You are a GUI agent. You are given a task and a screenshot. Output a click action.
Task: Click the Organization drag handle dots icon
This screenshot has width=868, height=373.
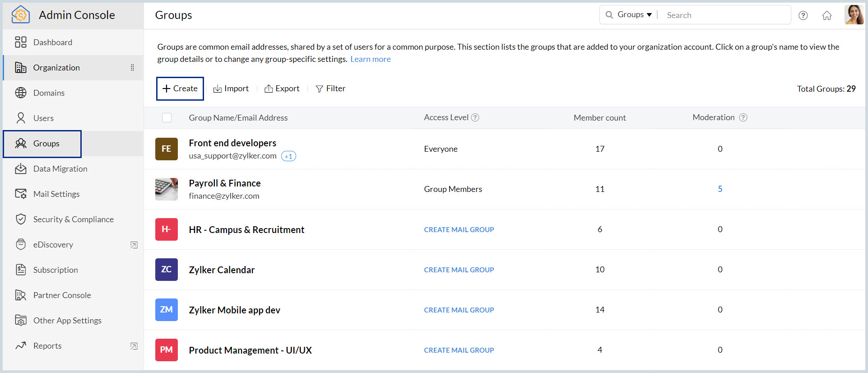point(132,68)
